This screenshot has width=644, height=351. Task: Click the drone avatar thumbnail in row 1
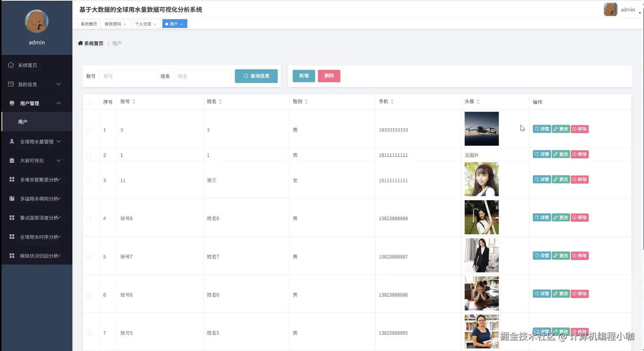(x=481, y=129)
